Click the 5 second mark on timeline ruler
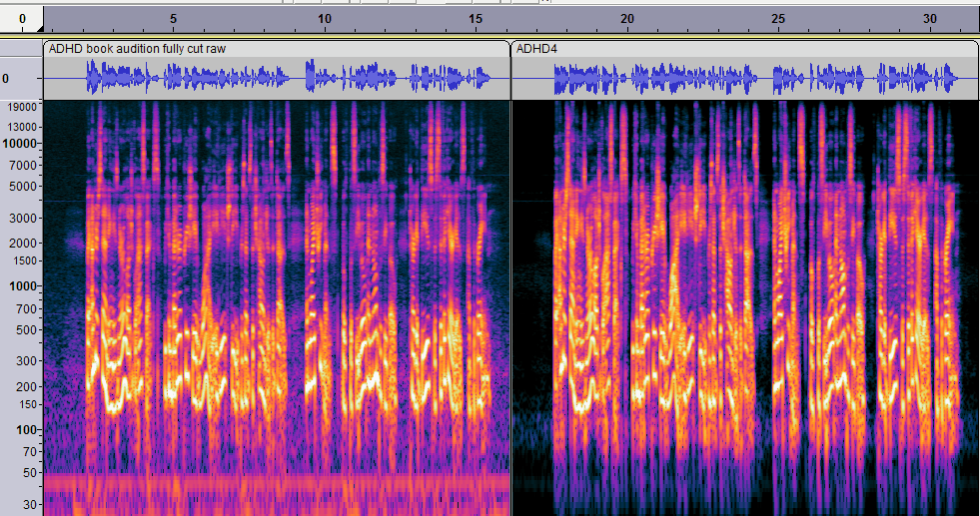The height and width of the screenshot is (516, 980). tap(173, 19)
